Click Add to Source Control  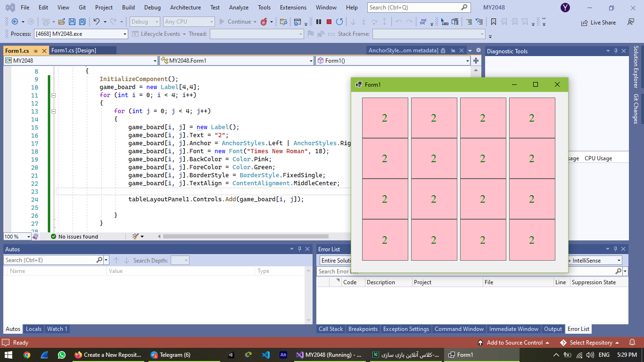pos(515,343)
